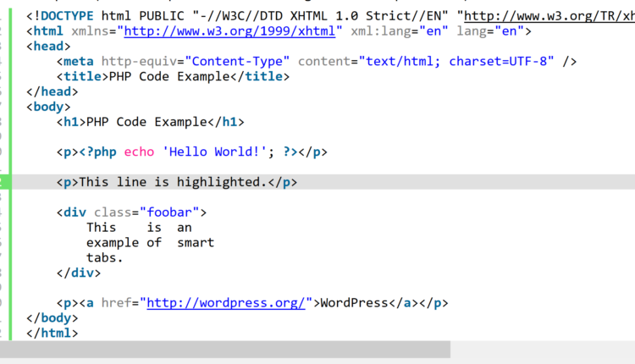Click the xml:lang attribute
Screen dimensions: 635x364
click(x=381, y=31)
